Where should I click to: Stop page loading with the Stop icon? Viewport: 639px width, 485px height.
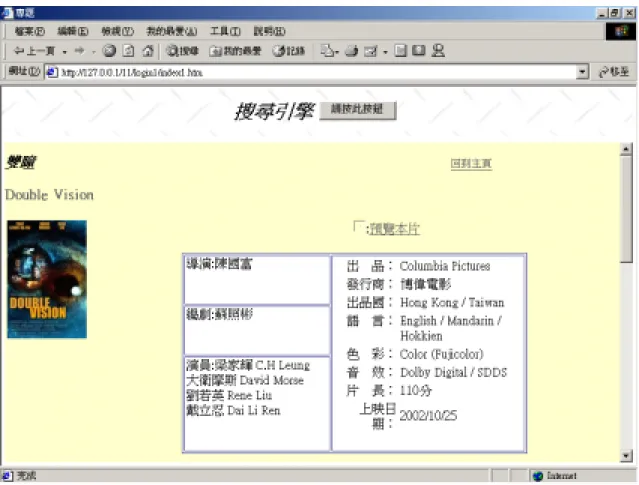109,51
